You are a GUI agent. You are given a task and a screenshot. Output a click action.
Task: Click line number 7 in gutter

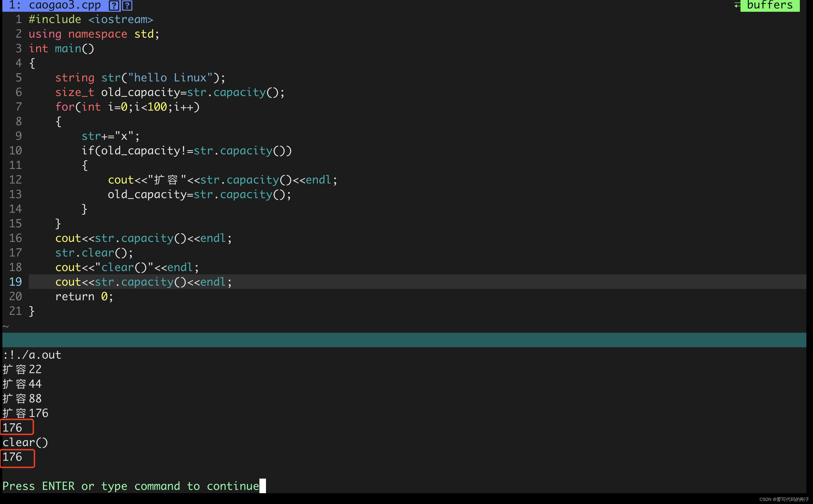[19, 107]
